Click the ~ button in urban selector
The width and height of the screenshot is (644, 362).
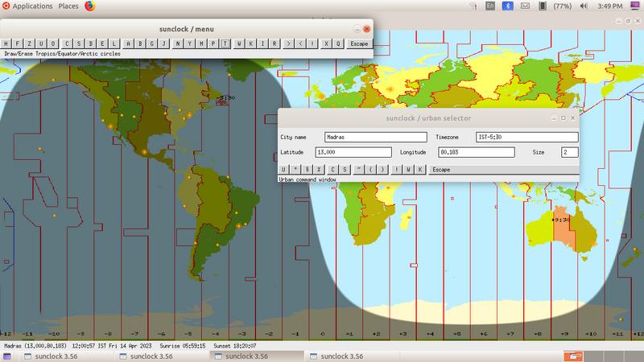pyautogui.click(x=358, y=170)
